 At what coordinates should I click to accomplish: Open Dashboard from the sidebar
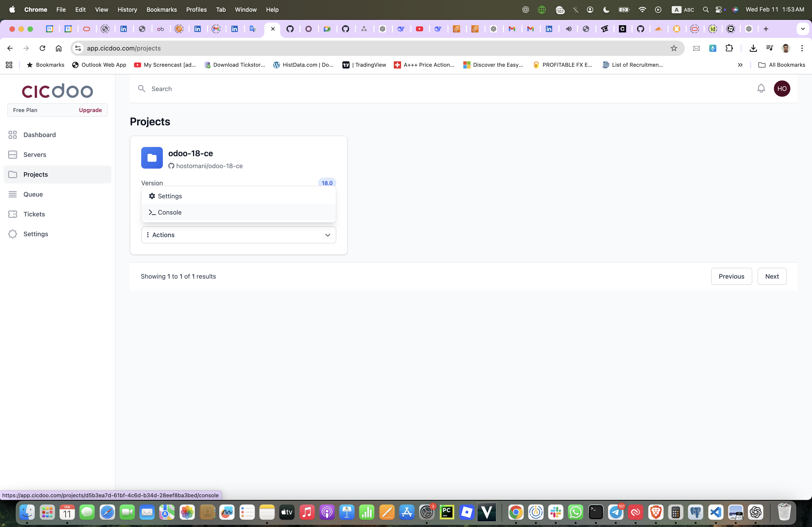coord(39,135)
